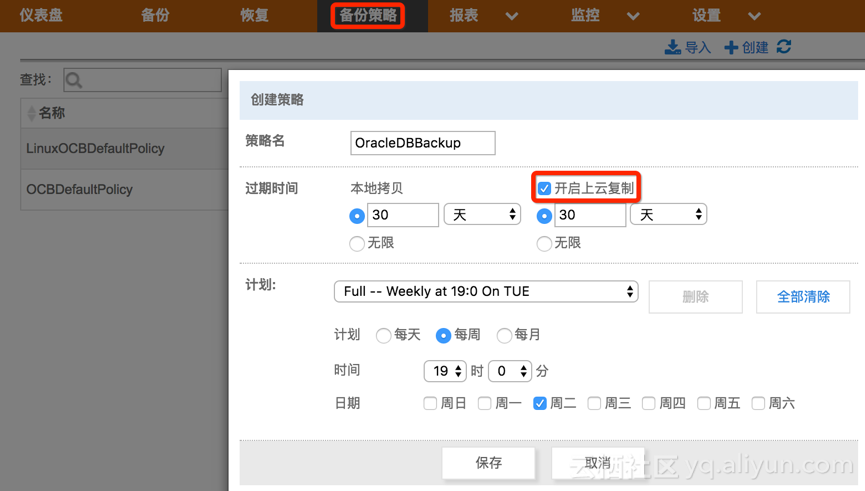Image resolution: width=865 pixels, height=491 pixels.
Task: Check the 周日 checkbox
Action: pyautogui.click(x=430, y=404)
